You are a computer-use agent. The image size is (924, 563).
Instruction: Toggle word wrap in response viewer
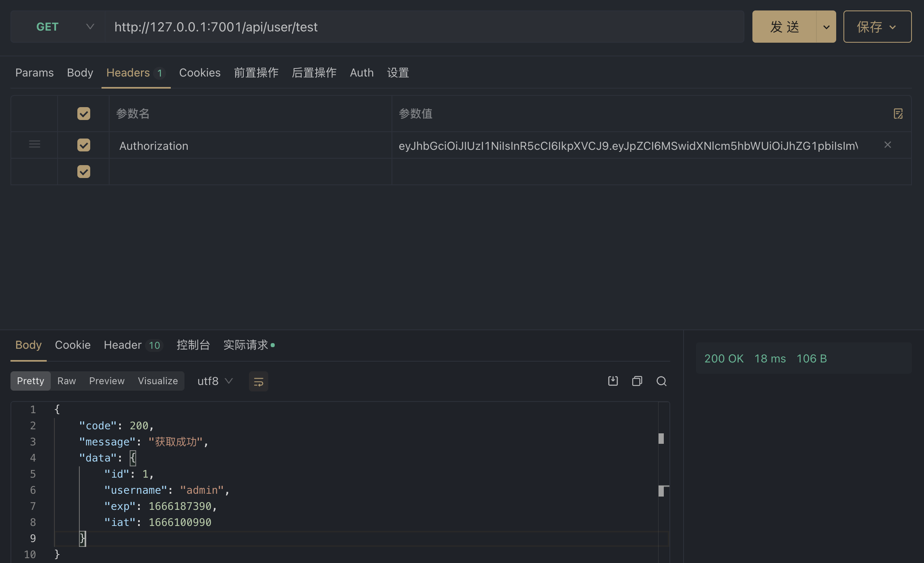pyautogui.click(x=258, y=381)
